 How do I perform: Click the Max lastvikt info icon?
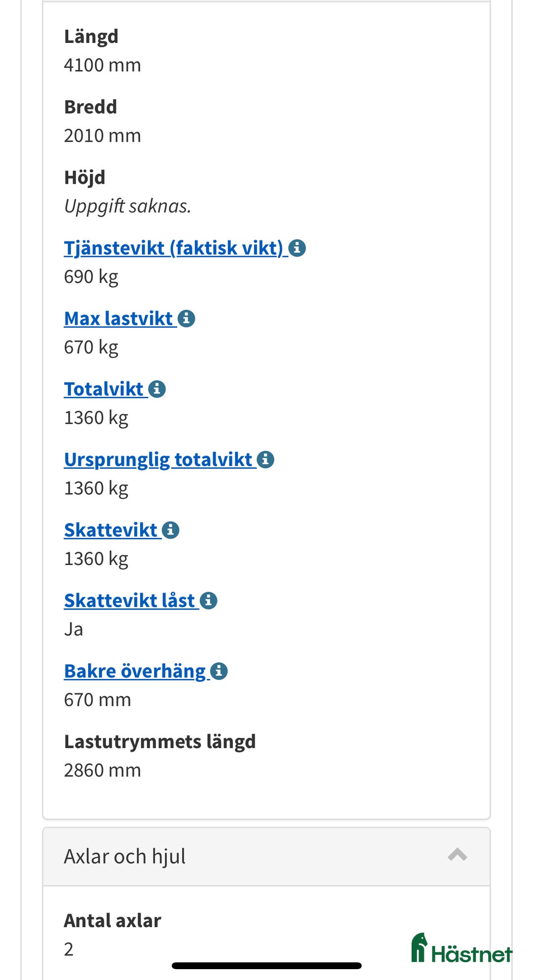tap(187, 318)
